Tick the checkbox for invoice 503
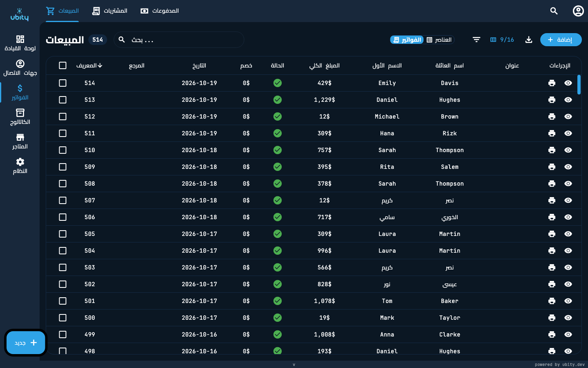The width and height of the screenshot is (588, 368). coord(62,267)
